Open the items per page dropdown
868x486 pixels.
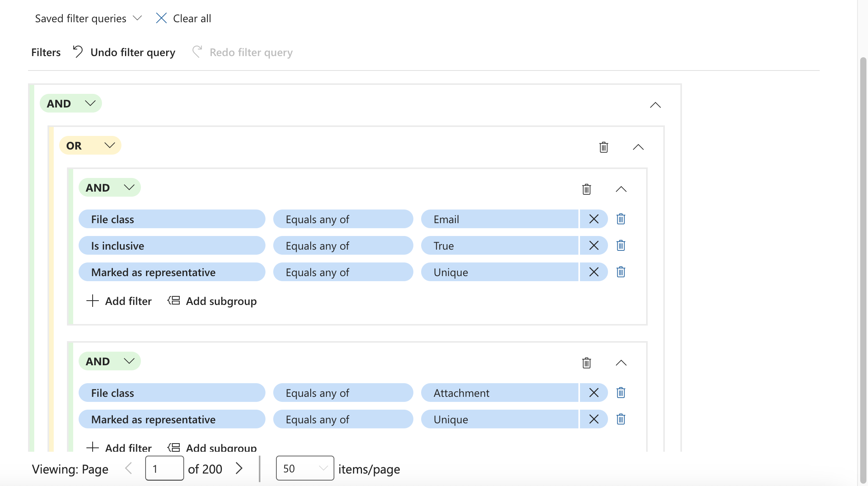tap(305, 468)
